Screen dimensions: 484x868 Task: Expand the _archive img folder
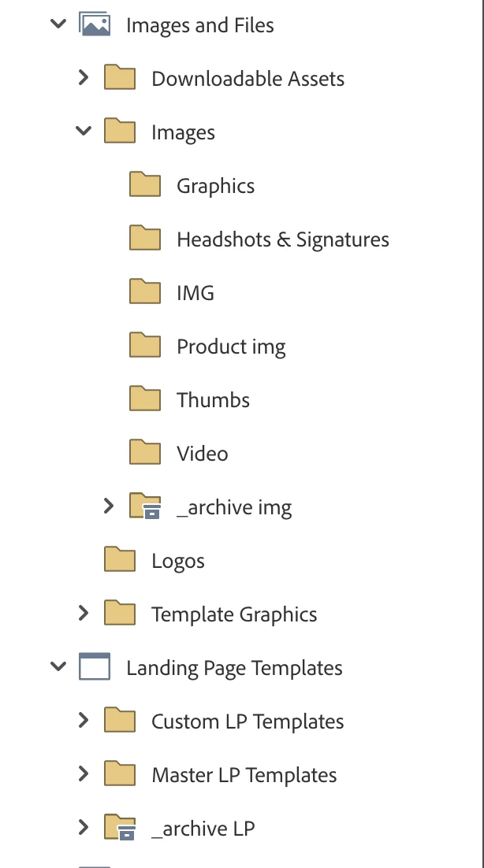[109, 506]
